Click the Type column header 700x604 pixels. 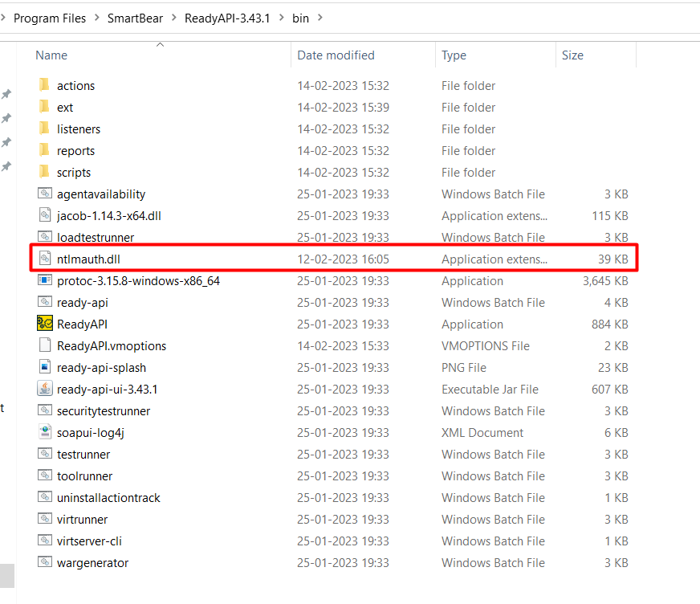454,55
